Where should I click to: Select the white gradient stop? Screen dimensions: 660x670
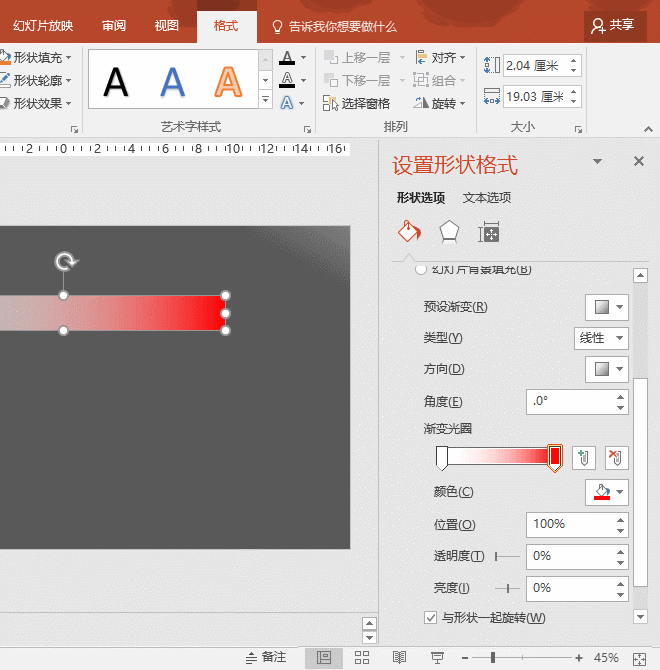point(442,458)
